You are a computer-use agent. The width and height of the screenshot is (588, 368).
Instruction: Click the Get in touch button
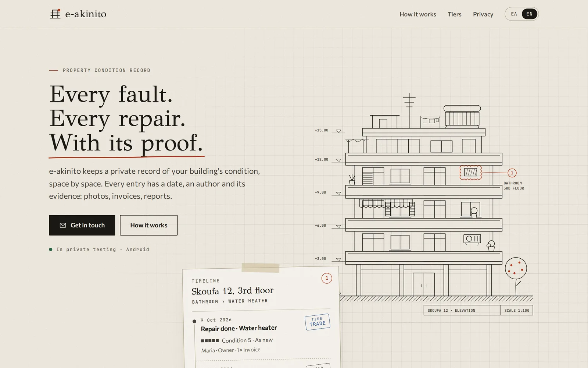point(82,225)
